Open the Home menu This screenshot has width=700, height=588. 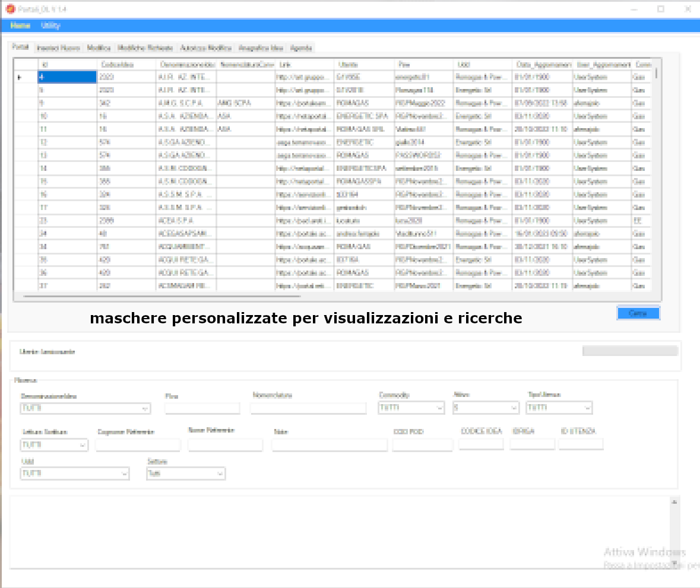click(x=20, y=26)
